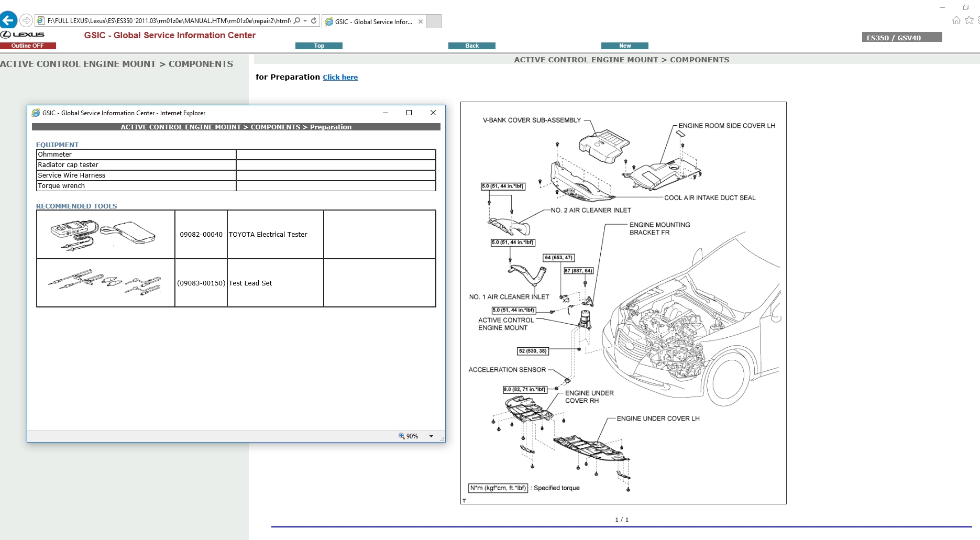Click the ACCELERATION SENSOR label

(507, 370)
